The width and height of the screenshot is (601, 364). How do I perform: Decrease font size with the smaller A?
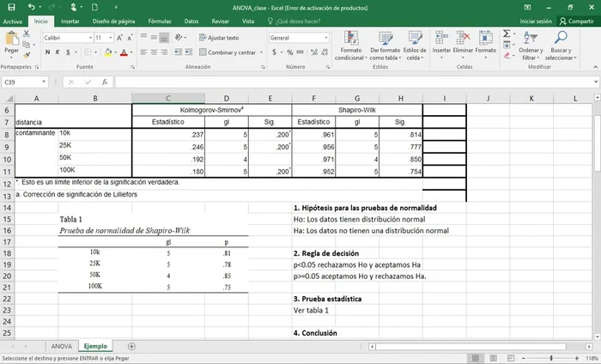[x=130, y=38]
